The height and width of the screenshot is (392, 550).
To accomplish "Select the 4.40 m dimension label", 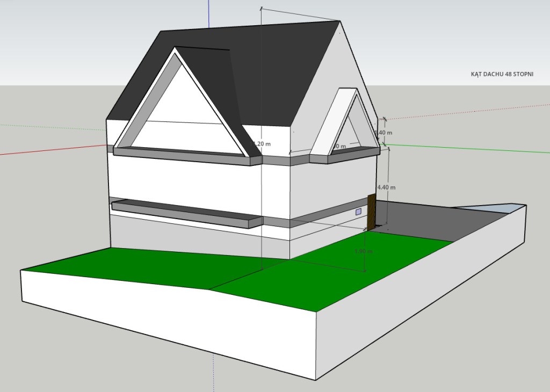I will [x=386, y=187].
